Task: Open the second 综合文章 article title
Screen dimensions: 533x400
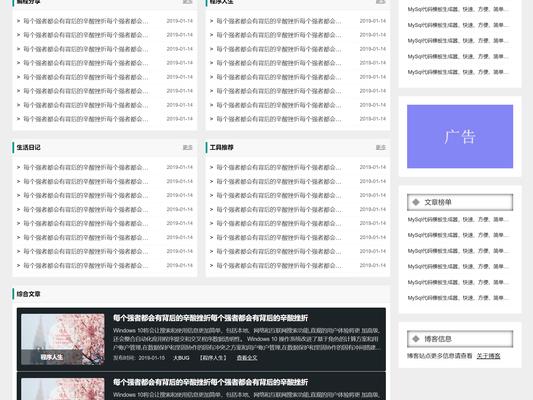Action: (210, 382)
